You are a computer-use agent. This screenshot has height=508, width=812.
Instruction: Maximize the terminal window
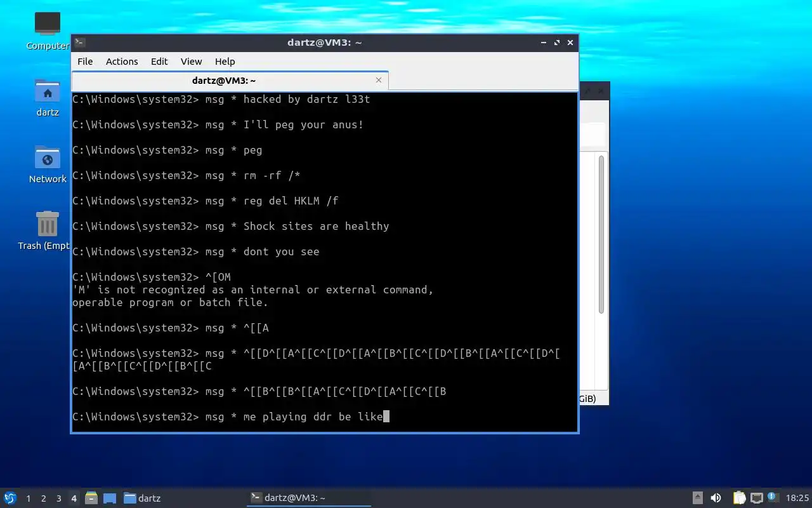point(557,43)
